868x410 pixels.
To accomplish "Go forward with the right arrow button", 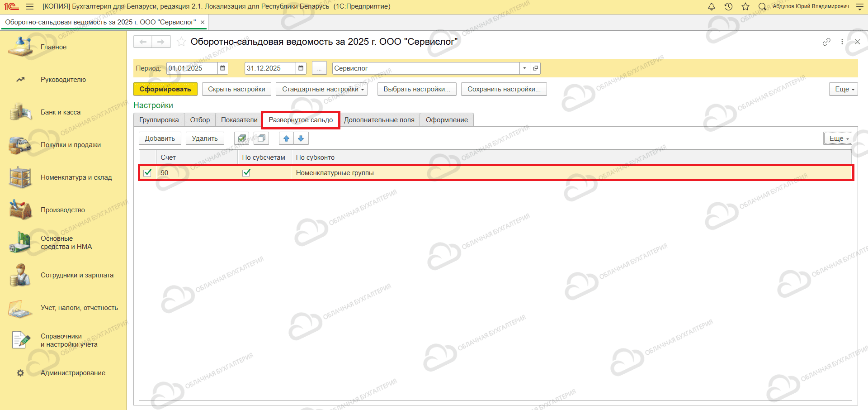I will [161, 42].
